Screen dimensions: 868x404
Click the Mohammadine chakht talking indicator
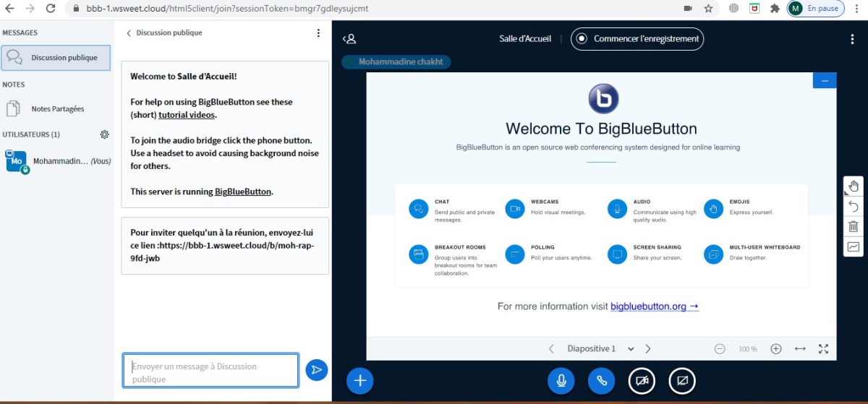pyautogui.click(x=396, y=62)
